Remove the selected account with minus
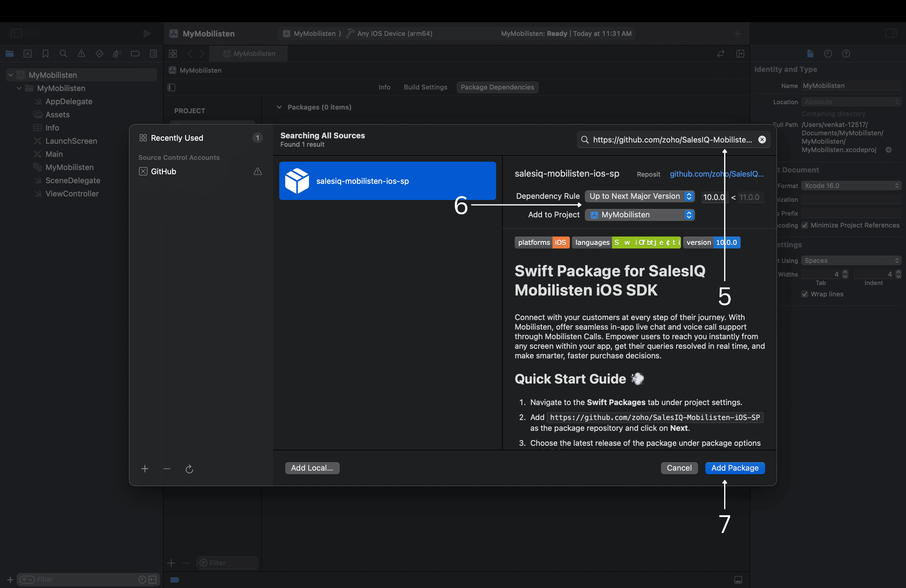 point(167,469)
